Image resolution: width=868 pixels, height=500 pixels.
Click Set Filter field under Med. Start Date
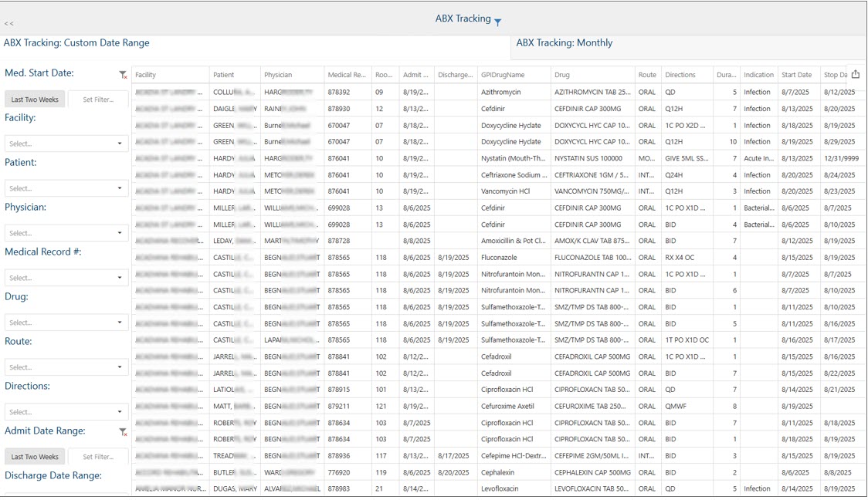[x=98, y=100]
